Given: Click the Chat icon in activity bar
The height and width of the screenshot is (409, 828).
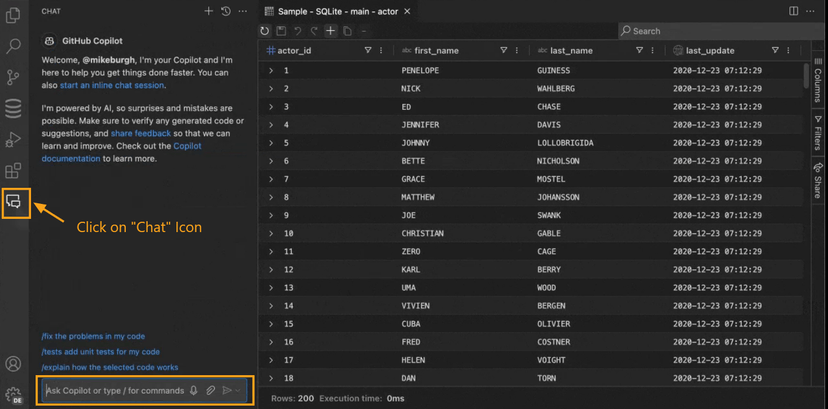Looking at the screenshot, I should (13, 201).
